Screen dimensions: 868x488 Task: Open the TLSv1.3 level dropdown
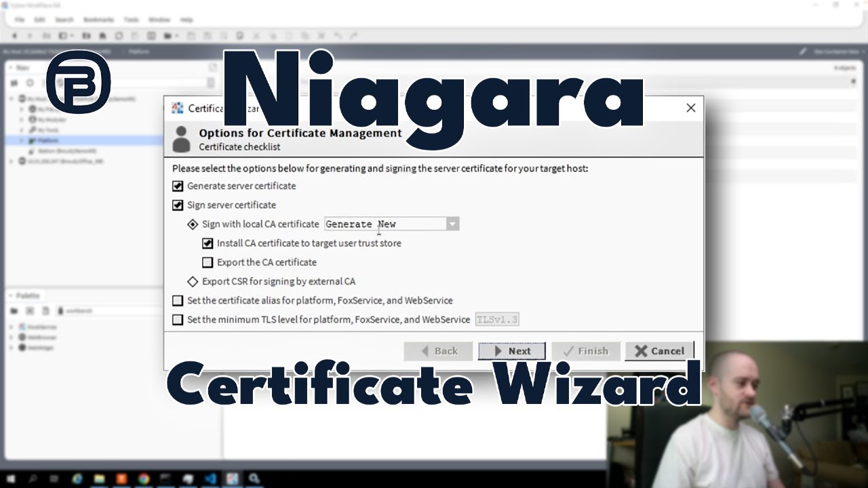[x=497, y=319]
